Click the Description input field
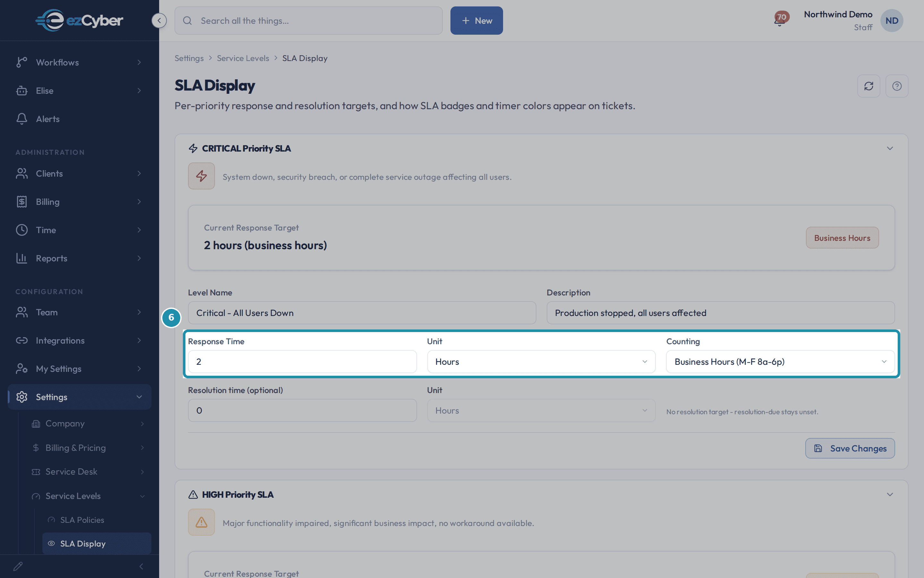The image size is (924, 578). [x=721, y=313]
